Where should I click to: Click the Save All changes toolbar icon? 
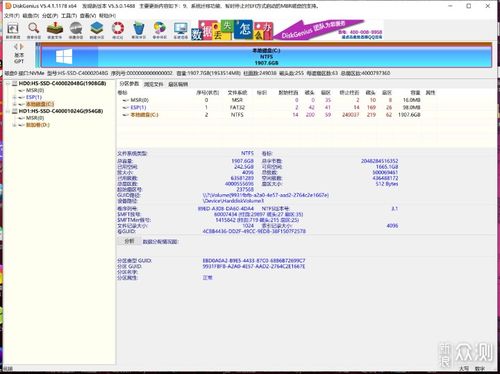[x=13, y=31]
